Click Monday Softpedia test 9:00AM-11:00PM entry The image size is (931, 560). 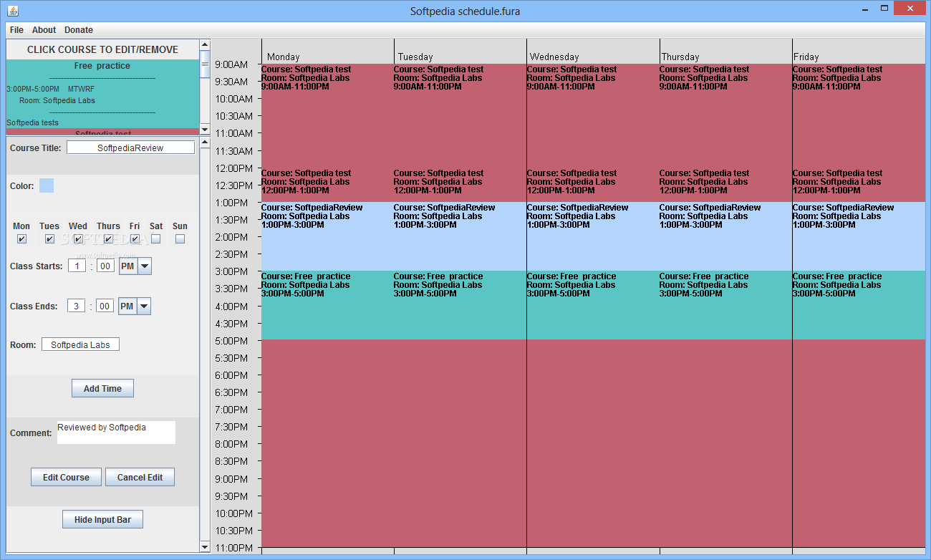pyautogui.click(x=307, y=78)
